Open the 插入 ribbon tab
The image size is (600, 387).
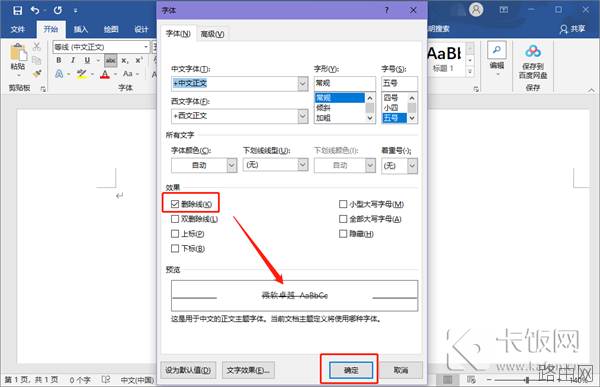click(81, 29)
